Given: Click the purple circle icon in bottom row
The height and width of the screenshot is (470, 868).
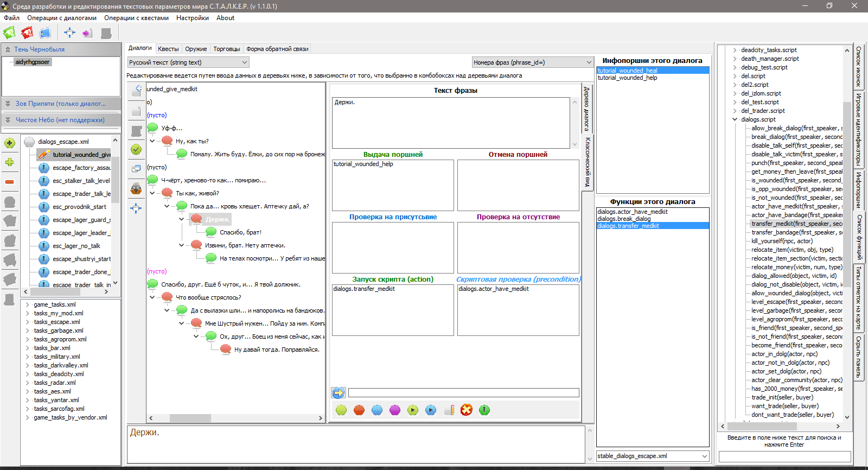Looking at the screenshot, I should (x=395, y=410).
